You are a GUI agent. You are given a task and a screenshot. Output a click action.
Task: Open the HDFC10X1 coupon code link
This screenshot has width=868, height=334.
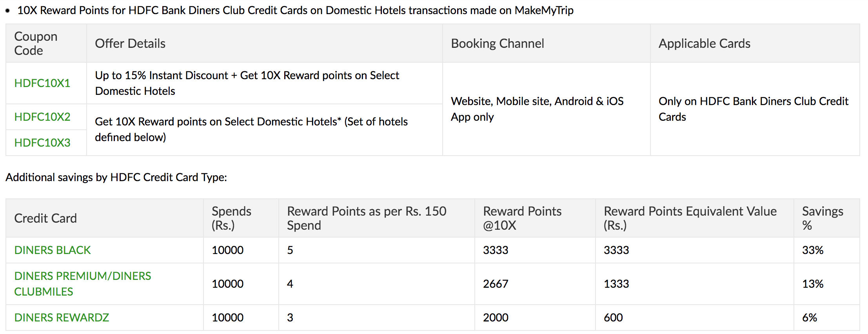42,83
